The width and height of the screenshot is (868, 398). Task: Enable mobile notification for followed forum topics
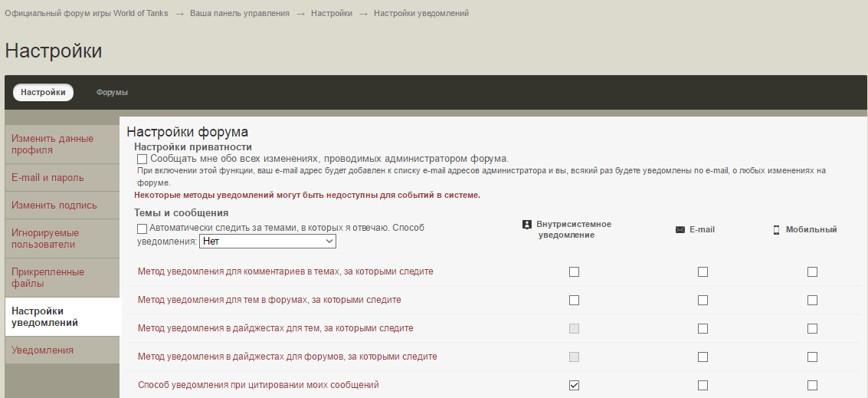click(812, 300)
